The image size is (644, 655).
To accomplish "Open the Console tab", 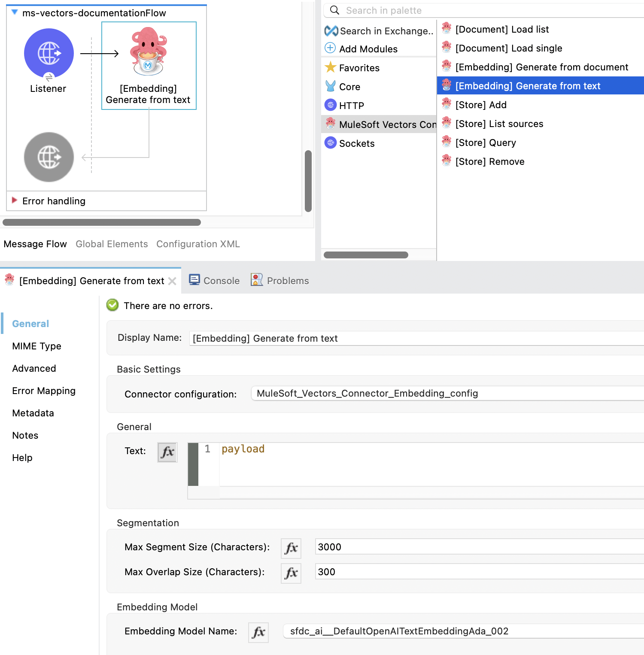I will [x=214, y=280].
